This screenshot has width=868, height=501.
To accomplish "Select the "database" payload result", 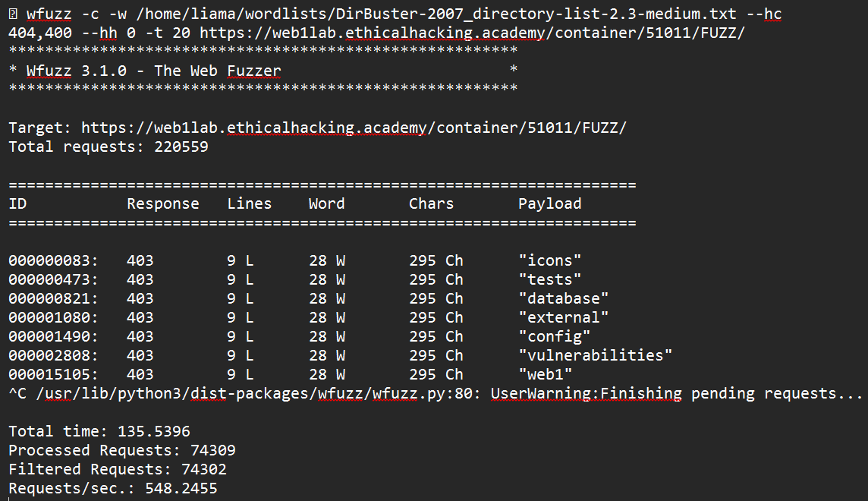I will click(563, 298).
